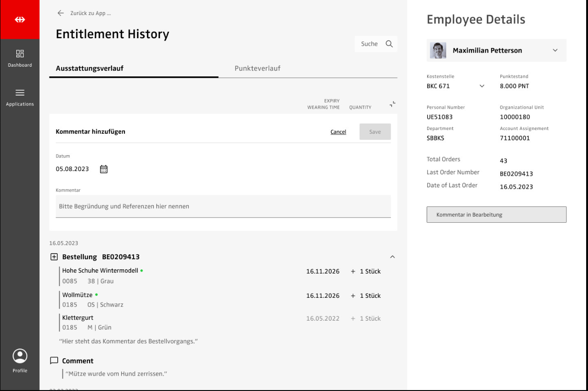The height and width of the screenshot is (391, 588).
Task: Click the SBB logo in the sidebar
Action: (x=20, y=20)
